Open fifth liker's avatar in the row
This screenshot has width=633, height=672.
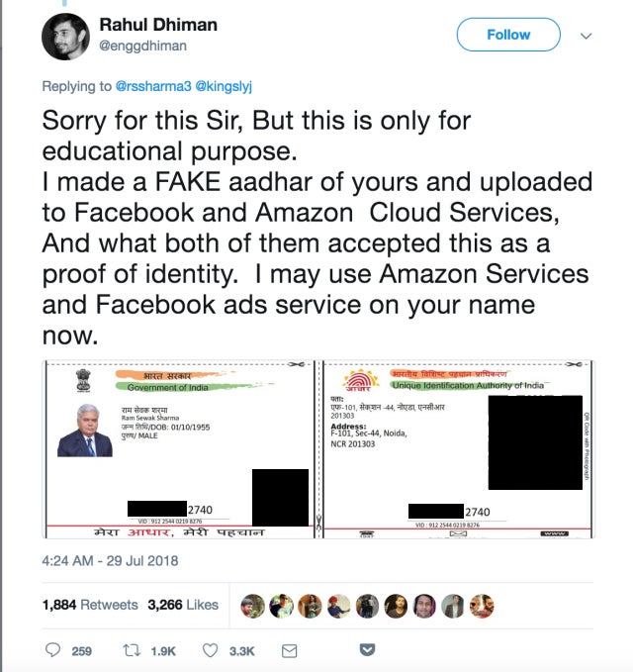click(x=368, y=606)
